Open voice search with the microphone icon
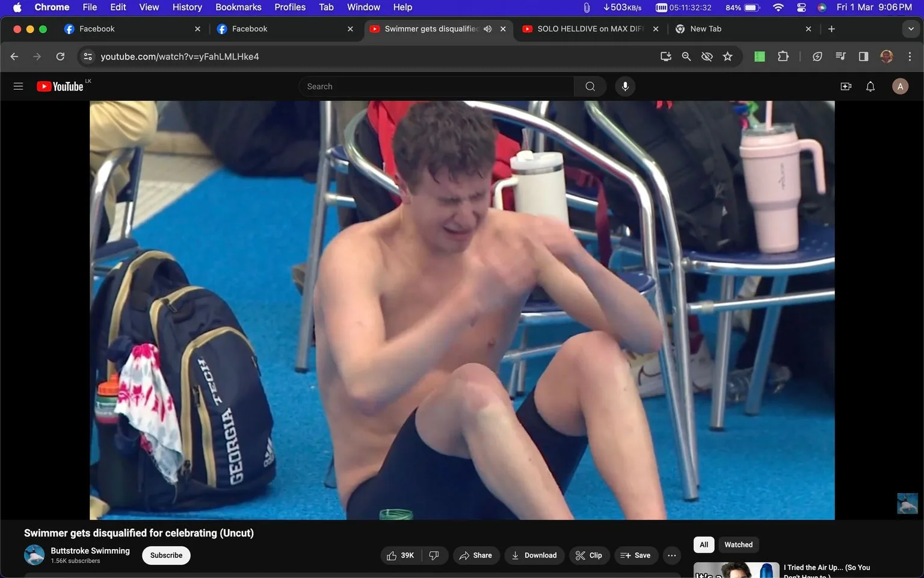 pyautogui.click(x=625, y=86)
